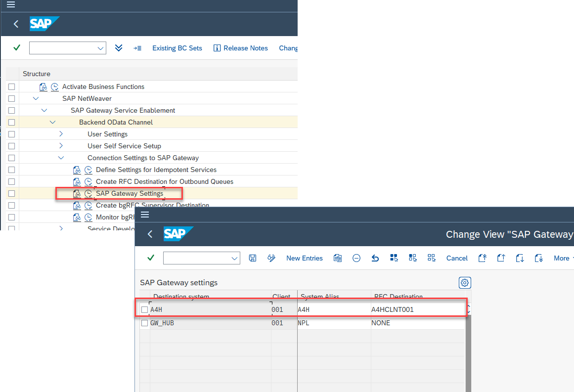Go back in Change View window
The width and height of the screenshot is (574, 392).
tap(150, 234)
